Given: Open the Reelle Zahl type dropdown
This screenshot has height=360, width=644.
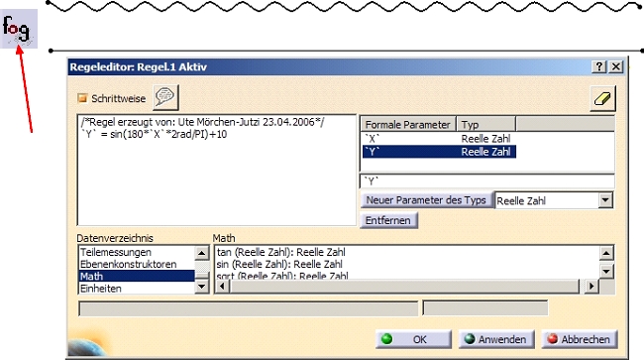Looking at the screenshot, I should (605, 200).
